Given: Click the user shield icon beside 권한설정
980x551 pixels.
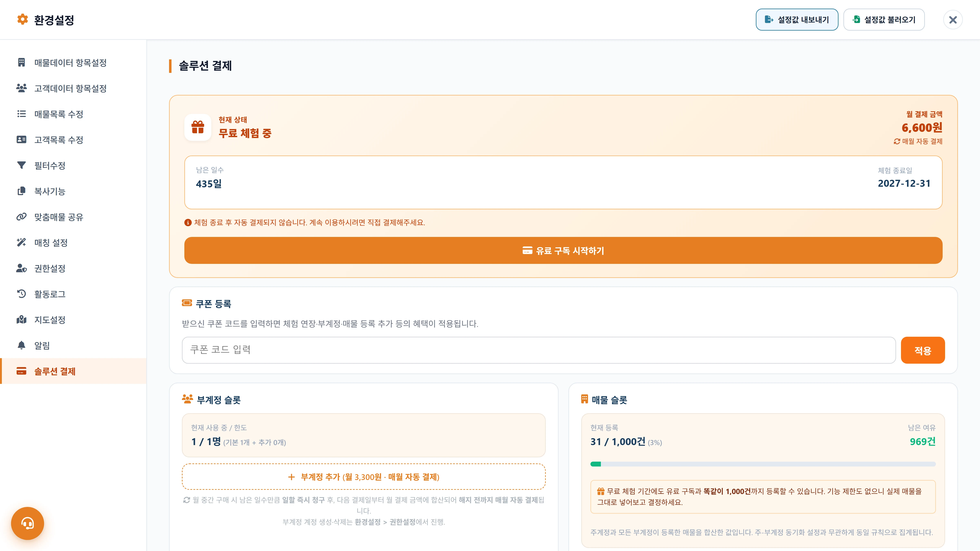Looking at the screenshot, I should tap(21, 268).
